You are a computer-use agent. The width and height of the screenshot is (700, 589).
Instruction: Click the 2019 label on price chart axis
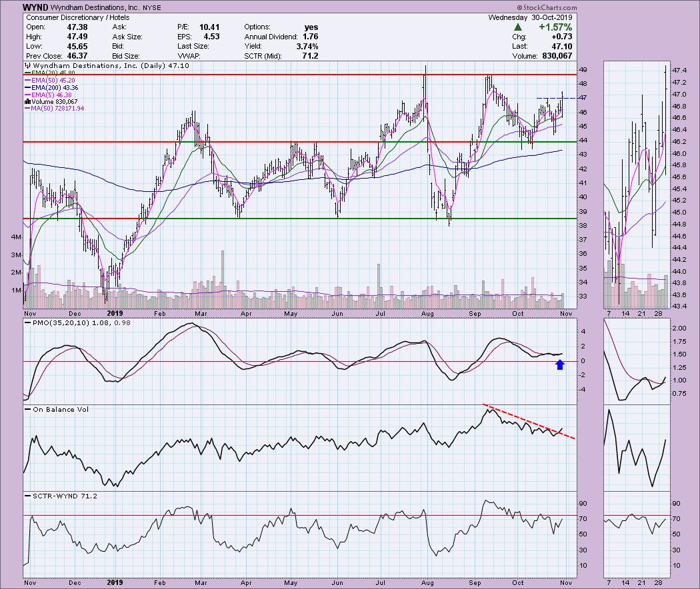click(x=115, y=313)
